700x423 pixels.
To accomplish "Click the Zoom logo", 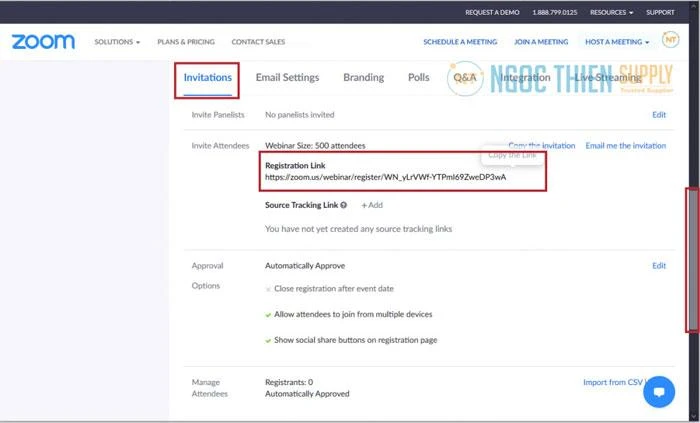I will pyautogui.click(x=43, y=42).
